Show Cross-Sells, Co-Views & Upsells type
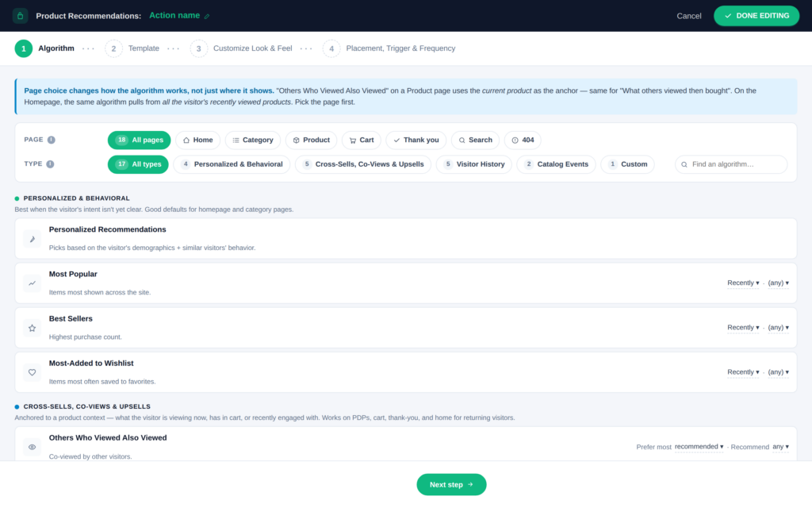The height and width of the screenshot is (508, 812). coord(363,164)
